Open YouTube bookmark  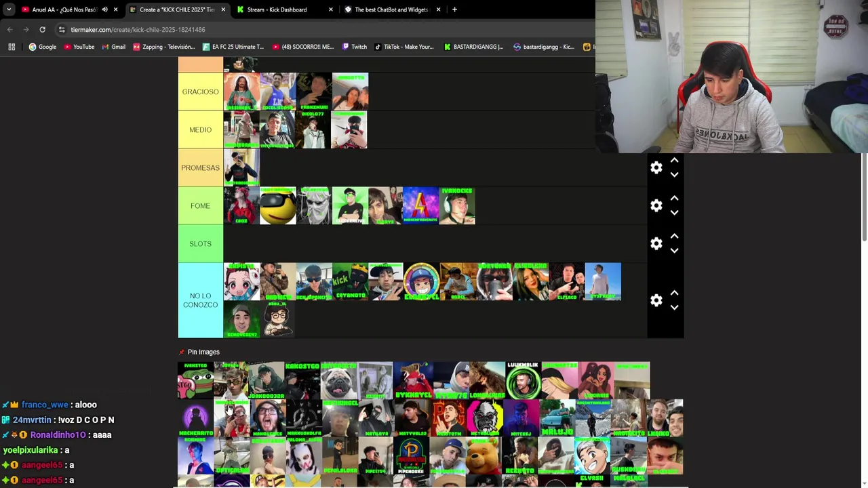79,47
